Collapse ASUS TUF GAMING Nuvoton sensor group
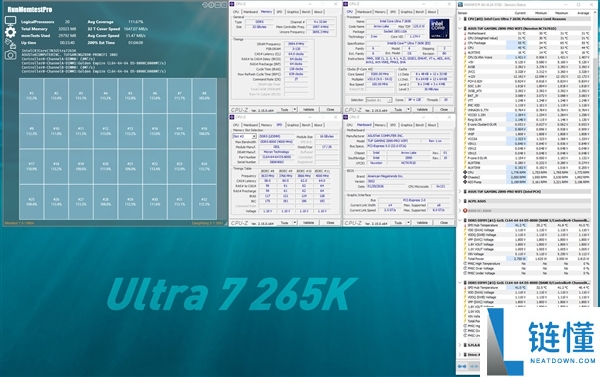 tap(460, 28)
